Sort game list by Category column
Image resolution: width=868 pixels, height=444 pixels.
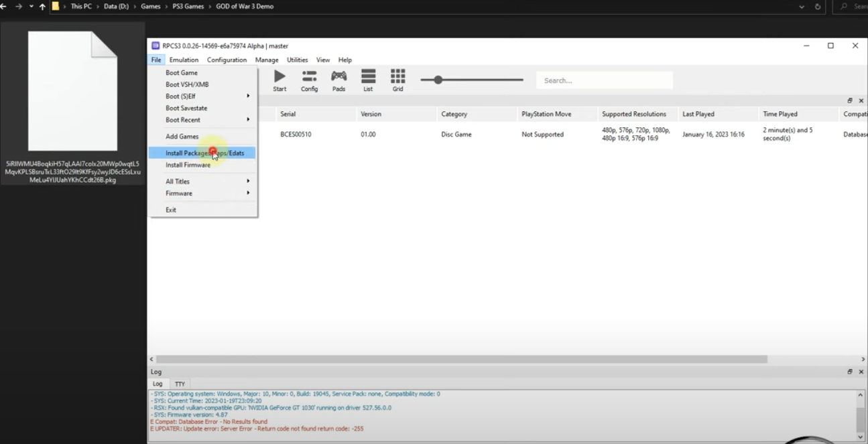(476, 115)
